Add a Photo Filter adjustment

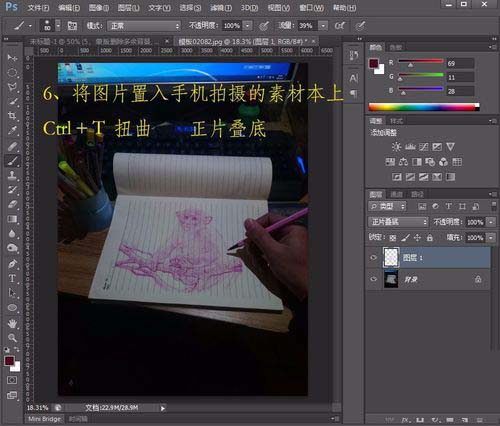click(430, 162)
